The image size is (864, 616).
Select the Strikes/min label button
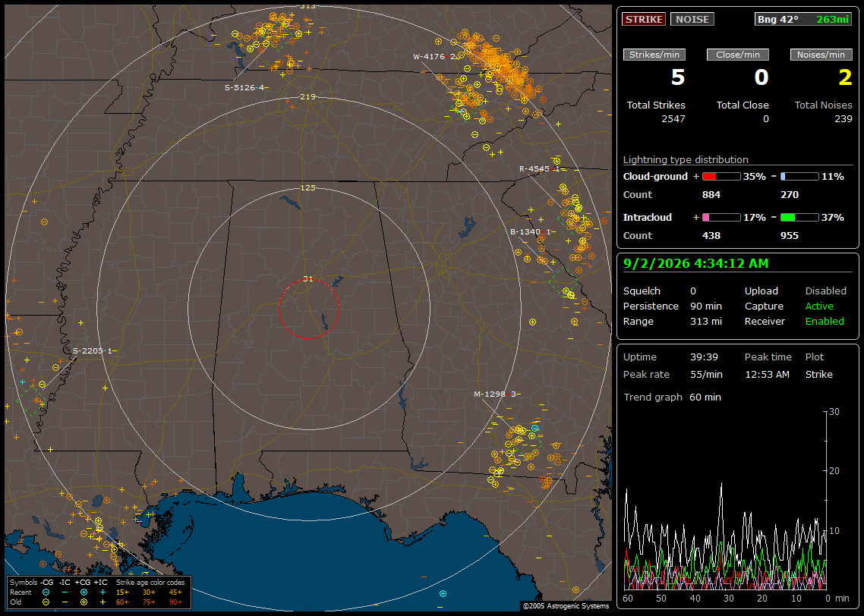click(x=654, y=55)
